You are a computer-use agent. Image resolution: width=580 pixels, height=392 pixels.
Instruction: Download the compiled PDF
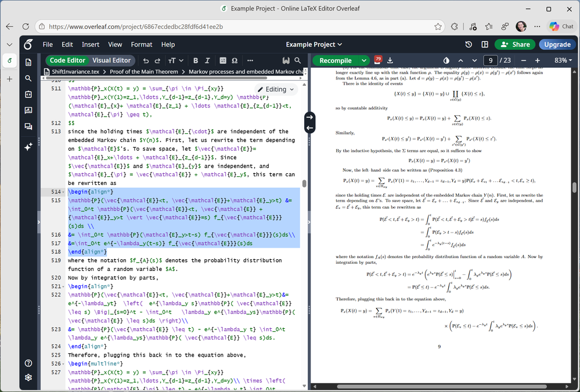[x=390, y=60]
